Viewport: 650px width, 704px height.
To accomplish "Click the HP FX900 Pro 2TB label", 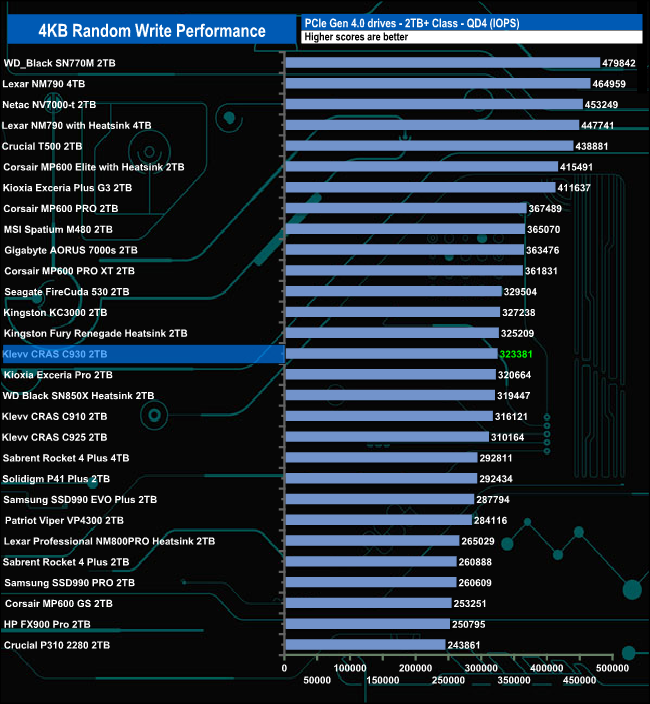I will pos(47,625).
